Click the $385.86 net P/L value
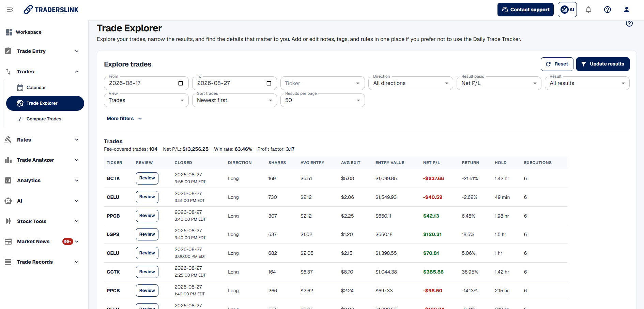This screenshot has width=644, height=309. click(433, 272)
